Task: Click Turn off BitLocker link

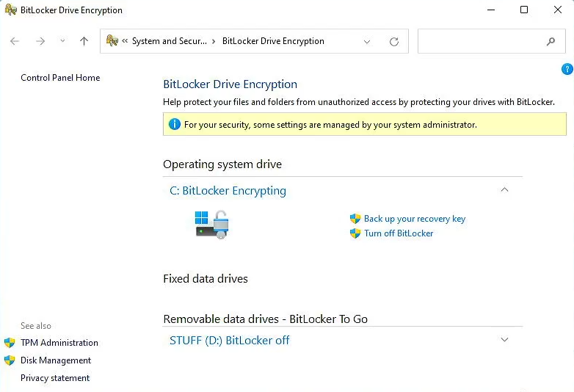Action: coord(399,233)
